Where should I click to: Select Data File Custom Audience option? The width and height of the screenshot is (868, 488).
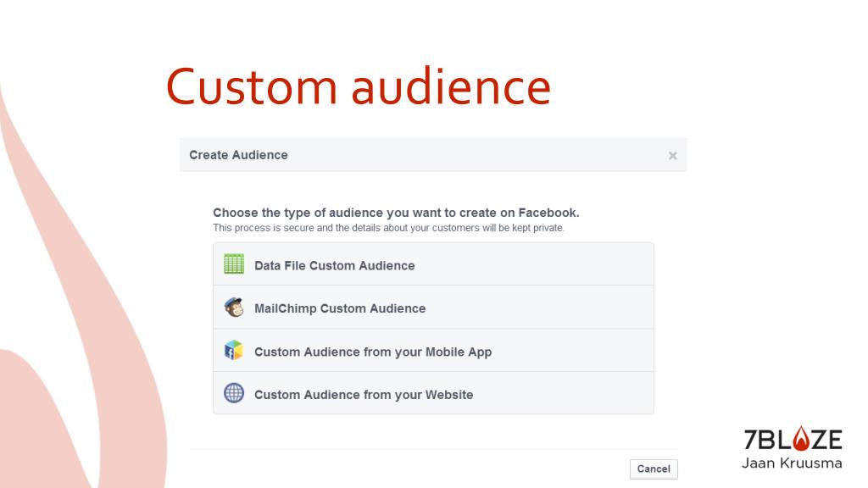[x=433, y=264]
